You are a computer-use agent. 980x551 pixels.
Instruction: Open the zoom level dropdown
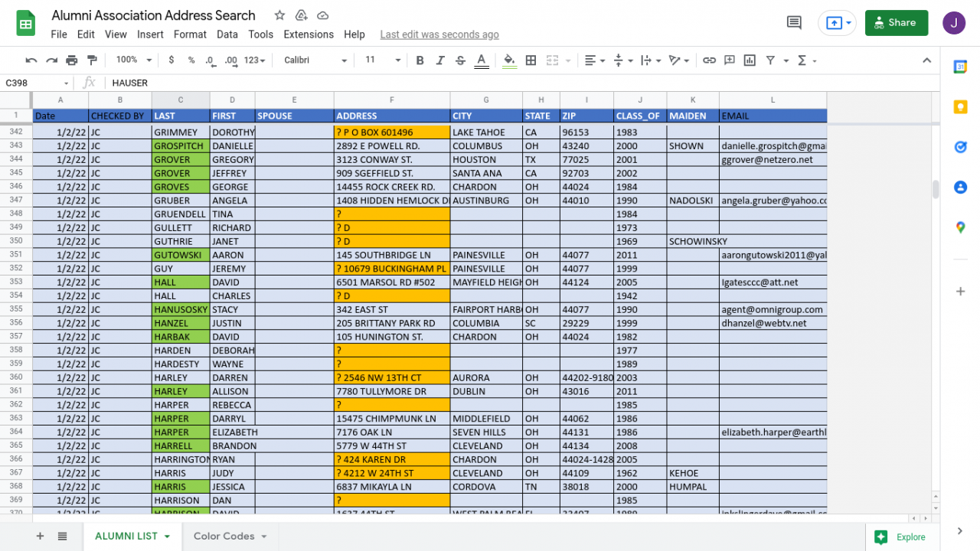click(x=134, y=60)
